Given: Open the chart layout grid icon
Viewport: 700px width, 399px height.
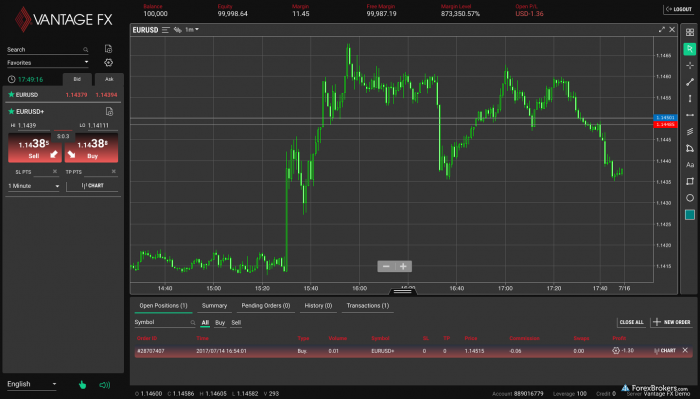Looking at the screenshot, I should click(690, 32).
